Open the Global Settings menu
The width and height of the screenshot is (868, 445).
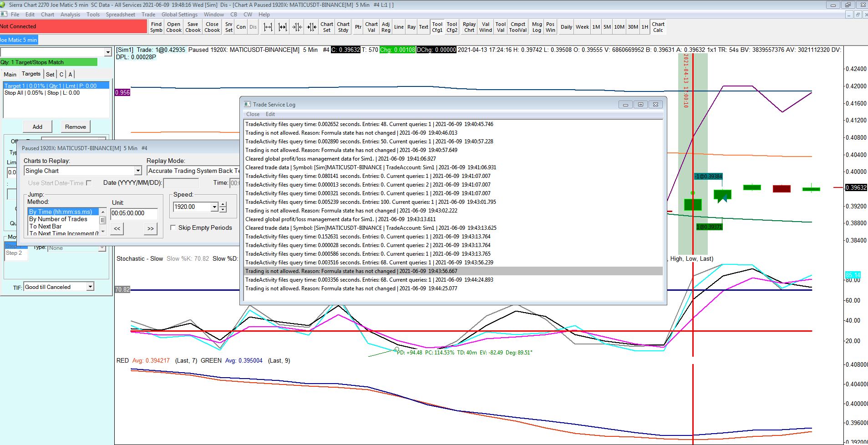[179, 15]
